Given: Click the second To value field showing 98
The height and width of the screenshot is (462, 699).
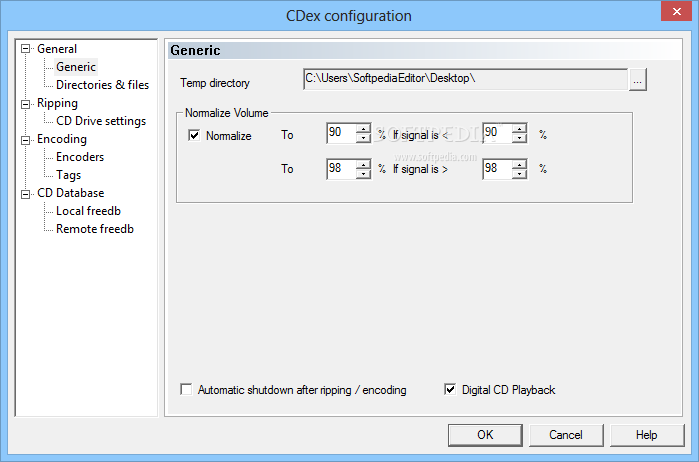Looking at the screenshot, I should tap(341, 169).
